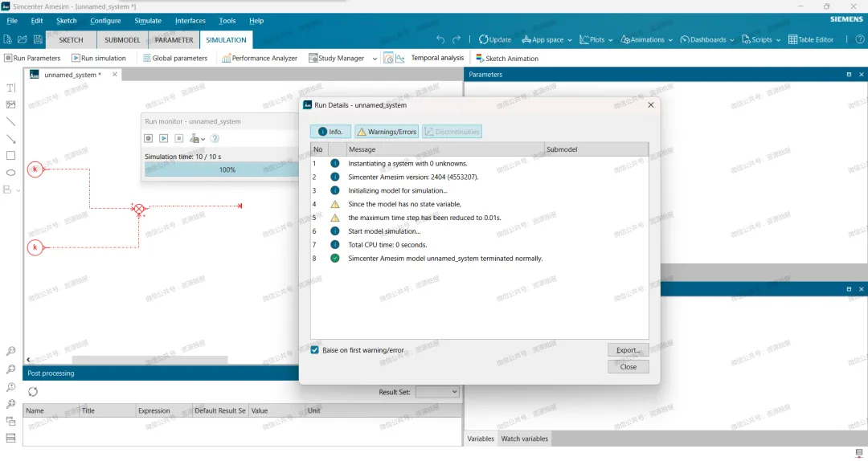Click the summing junction component on sketch
Viewport: 868px width, 461px height.
pos(139,209)
